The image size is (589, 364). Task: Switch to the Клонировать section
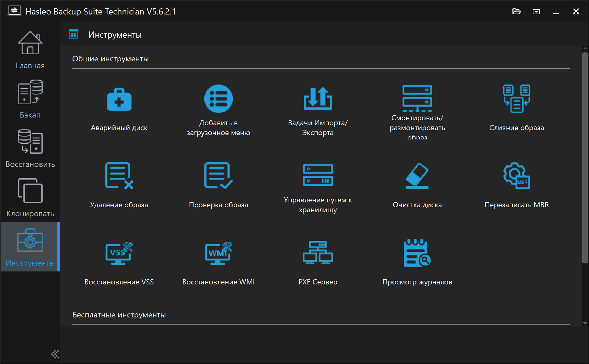tap(30, 198)
